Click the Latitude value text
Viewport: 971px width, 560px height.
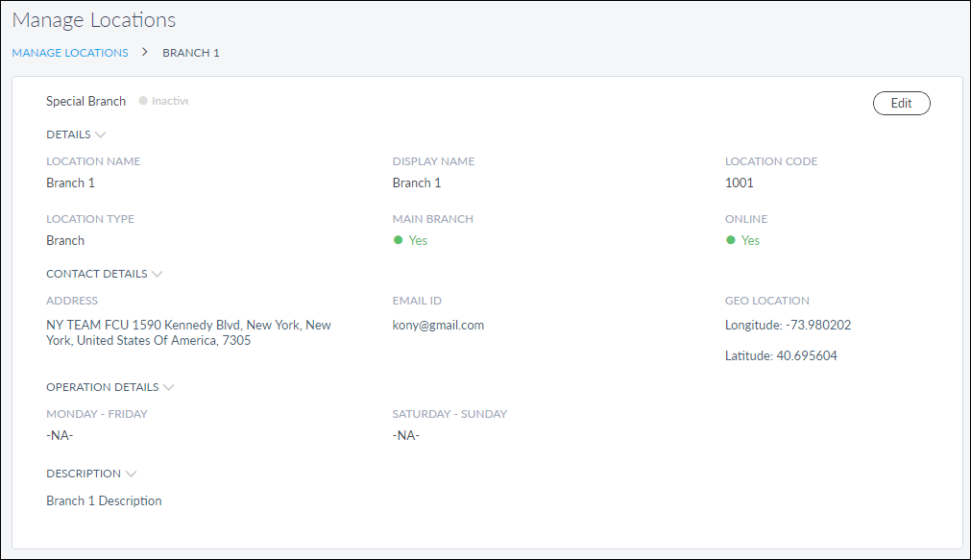782,355
